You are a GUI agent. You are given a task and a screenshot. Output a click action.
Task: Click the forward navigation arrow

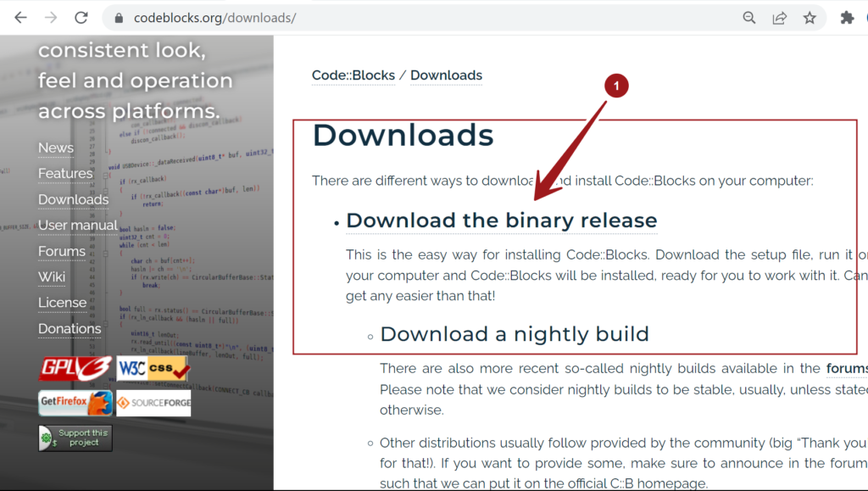click(50, 17)
